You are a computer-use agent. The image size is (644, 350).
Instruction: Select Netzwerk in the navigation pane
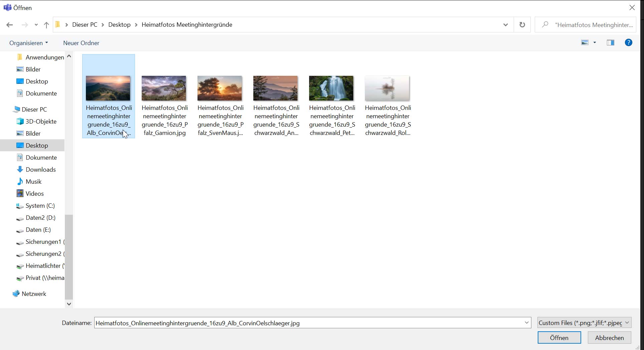point(34,294)
